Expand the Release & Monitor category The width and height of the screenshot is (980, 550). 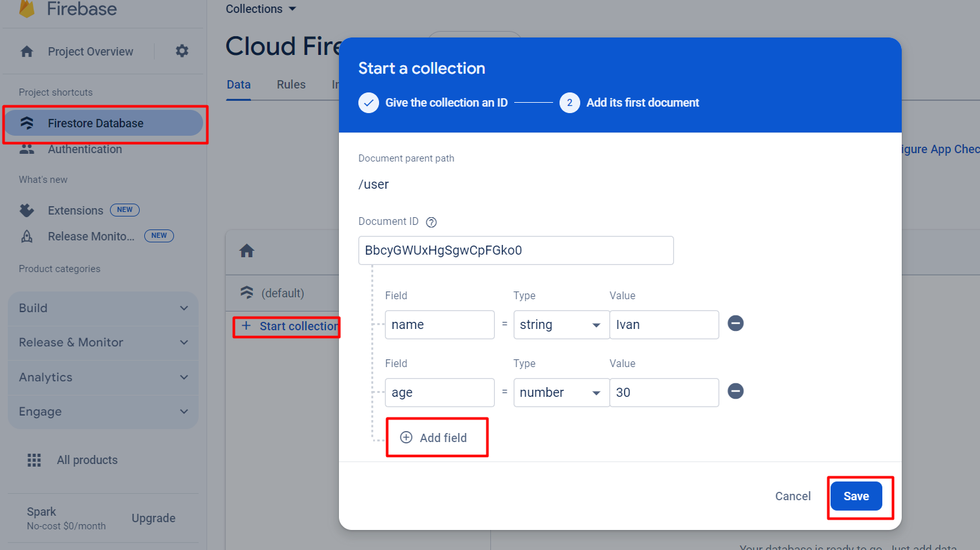[x=103, y=343]
